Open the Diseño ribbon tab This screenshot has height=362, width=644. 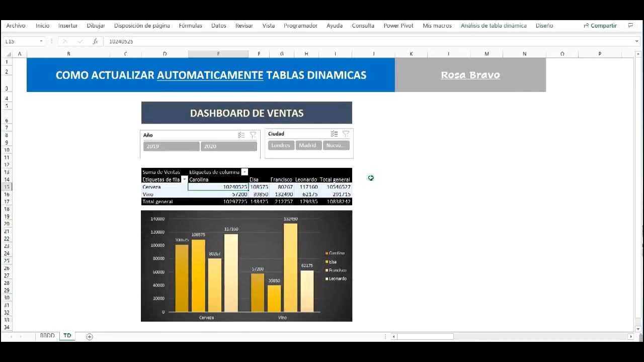click(544, 26)
